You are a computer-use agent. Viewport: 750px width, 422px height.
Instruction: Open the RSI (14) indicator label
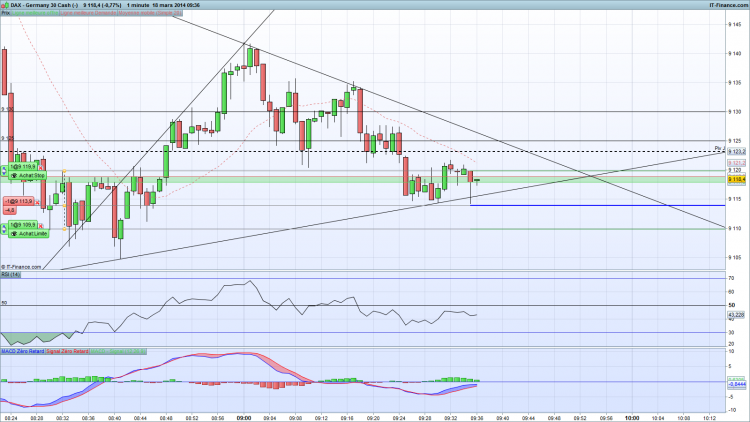click(11, 275)
